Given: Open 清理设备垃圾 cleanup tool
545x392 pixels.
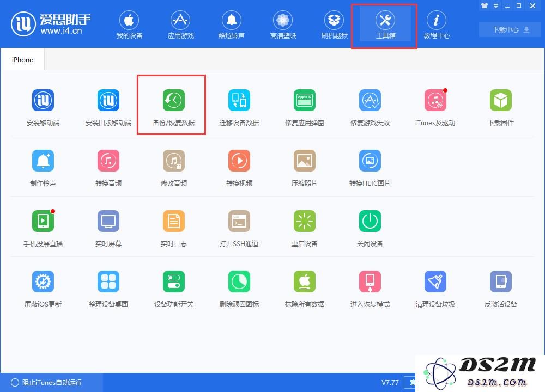Looking at the screenshot, I should 435,289.
